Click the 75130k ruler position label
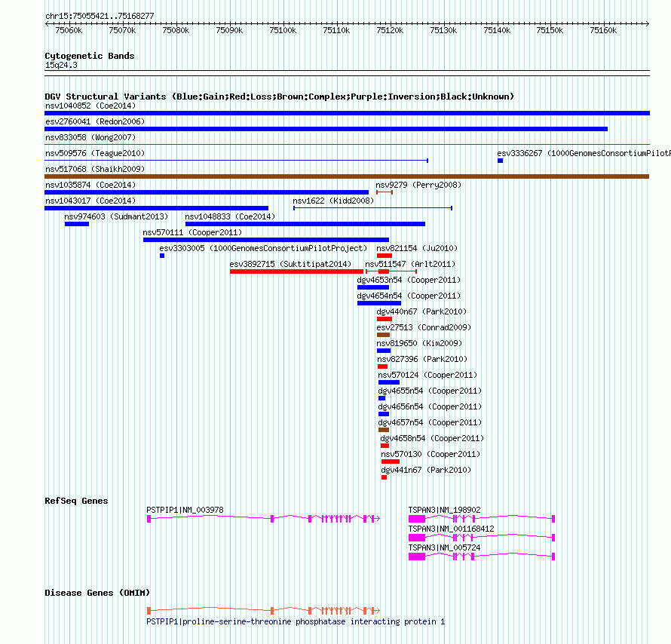Screen dimensions: 671x644 coord(443,30)
